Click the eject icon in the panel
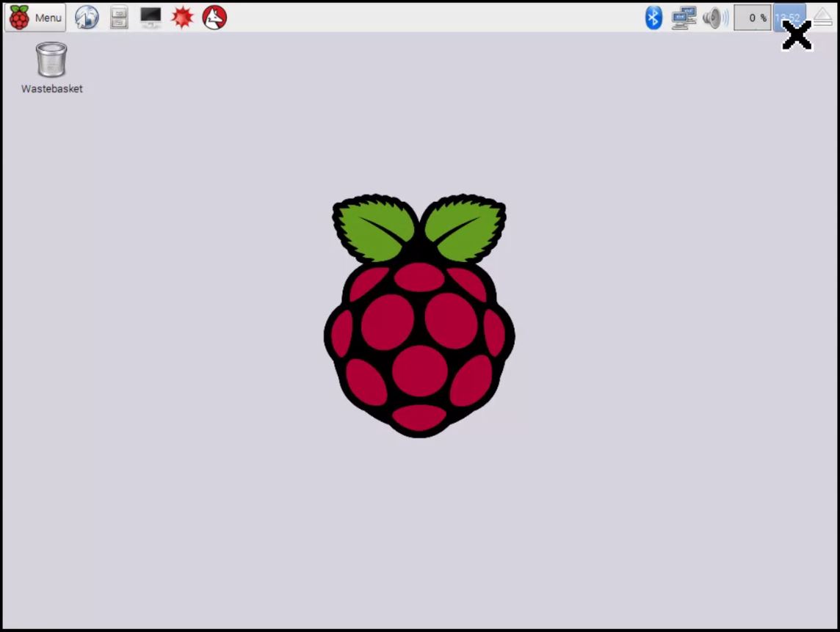 point(823,17)
